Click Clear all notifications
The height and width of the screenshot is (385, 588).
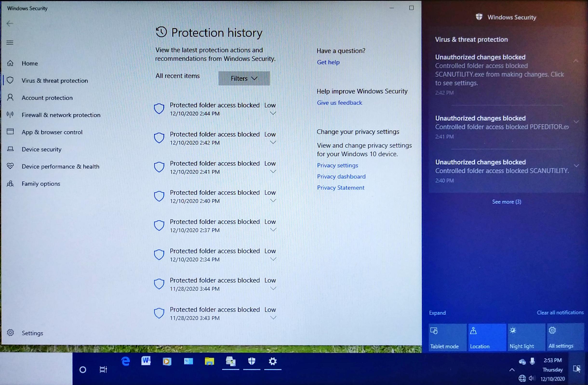560,313
